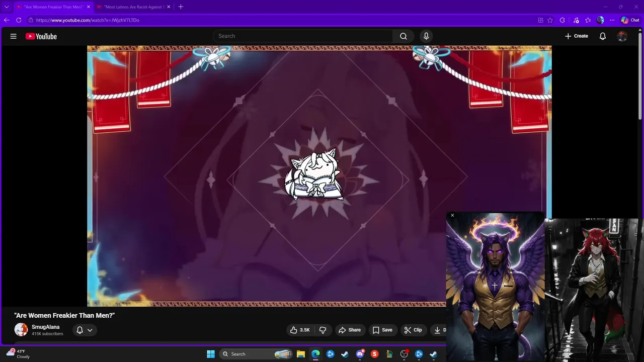View site information lock icon
This screenshot has height=362, width=644.
[31, 20]
